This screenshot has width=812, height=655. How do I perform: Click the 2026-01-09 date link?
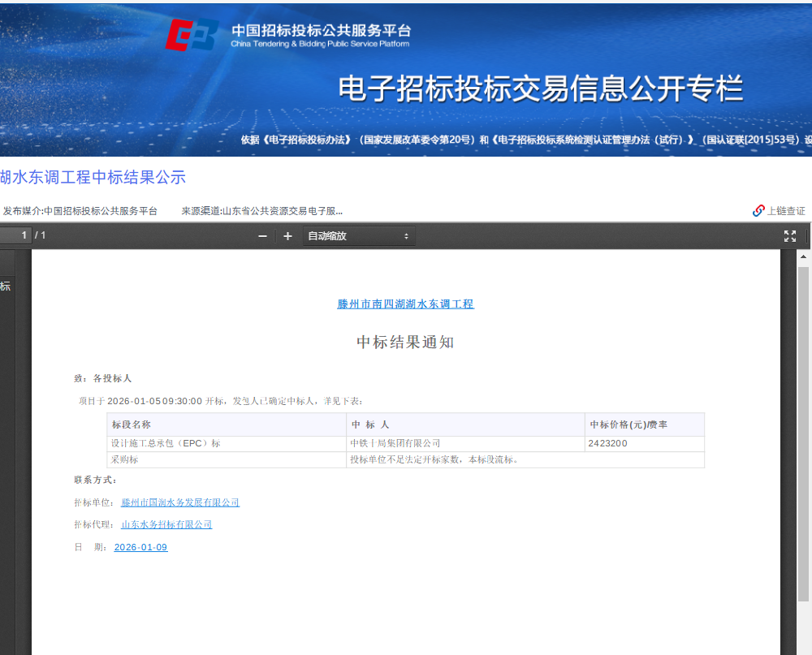tap(140, 546)
